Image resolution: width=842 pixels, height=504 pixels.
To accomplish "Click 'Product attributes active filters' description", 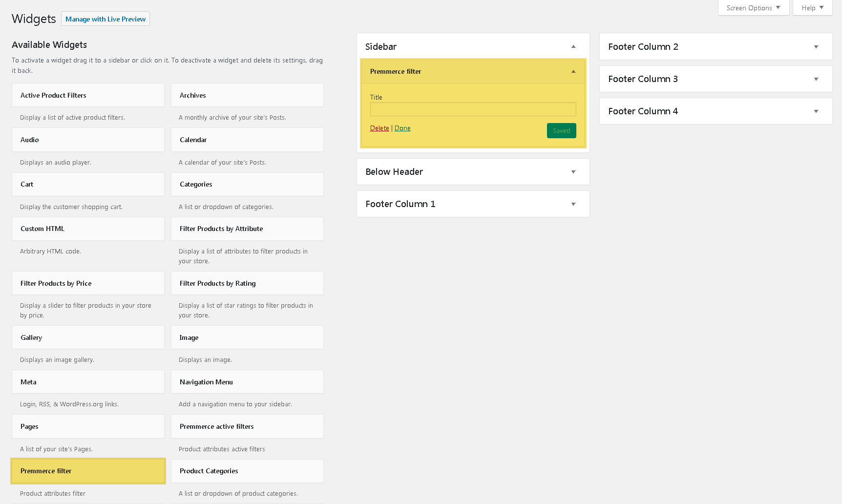I will coord(222,449).
